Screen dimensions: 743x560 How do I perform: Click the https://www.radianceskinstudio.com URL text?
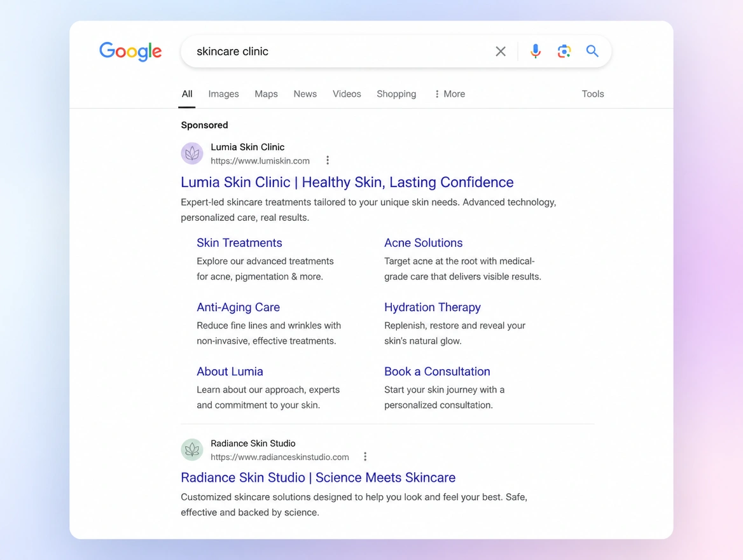coord(280,457)
